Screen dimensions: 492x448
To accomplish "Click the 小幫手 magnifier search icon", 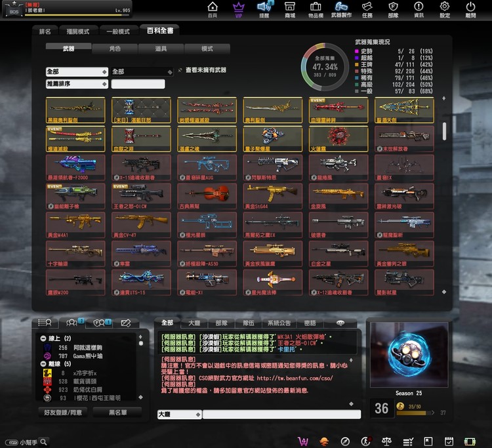I will (43, 442).
